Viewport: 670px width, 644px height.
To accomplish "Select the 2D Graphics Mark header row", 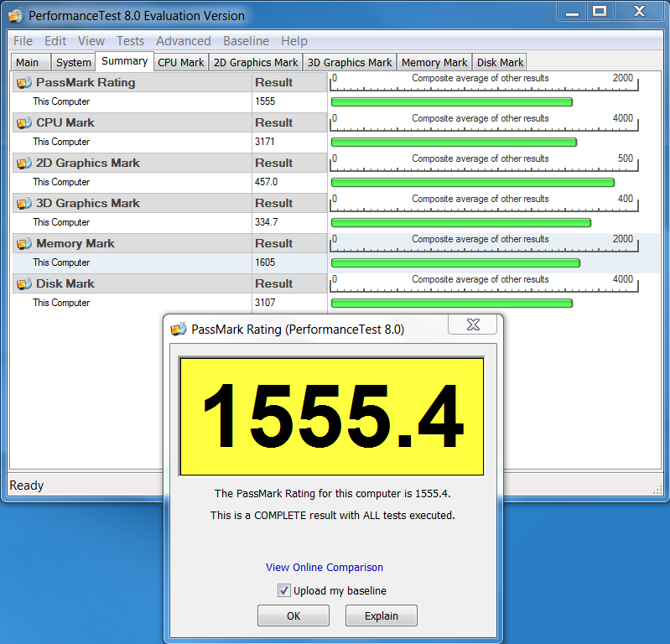I will (x=170, y=163).
